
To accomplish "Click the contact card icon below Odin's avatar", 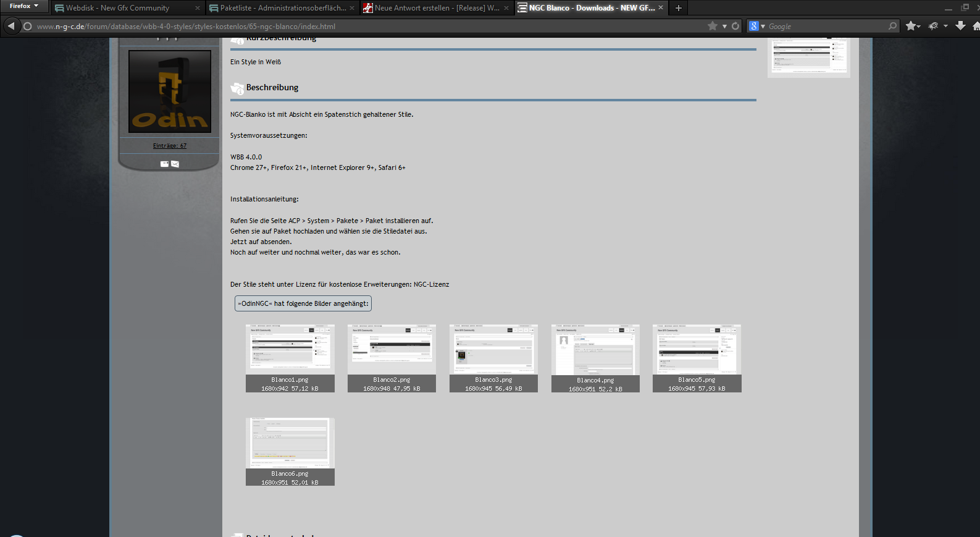I will pyautogui.click(x=164, y=164).
